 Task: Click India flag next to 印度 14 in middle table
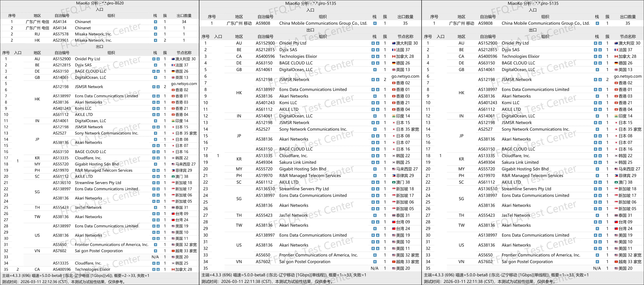(x=394, y=116)
